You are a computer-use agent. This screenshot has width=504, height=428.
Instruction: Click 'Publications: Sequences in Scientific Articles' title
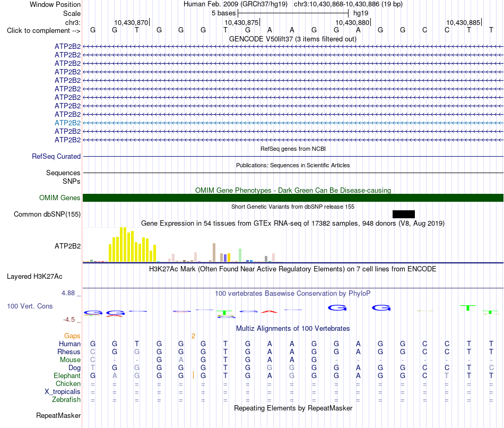coord(293,165)
